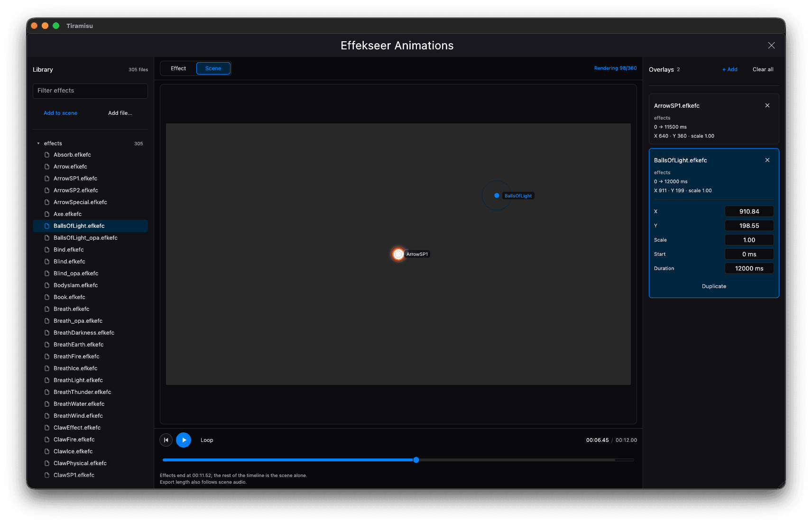Select the BallsOfLight marker in the scene
This screenshot has height=524, width=812.
pyautogui.click(x=497, y=196)
